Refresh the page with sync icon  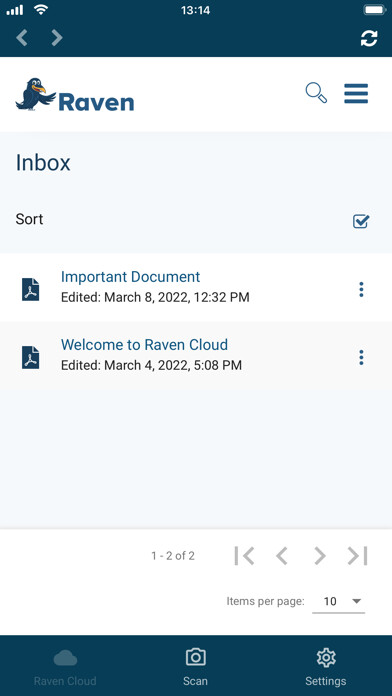(369, 38)
